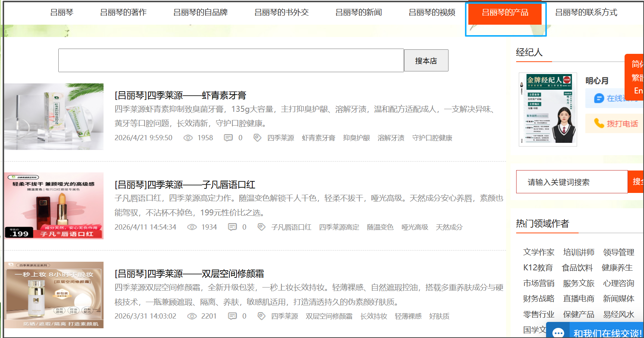Click the tag icon on 双层空间修颜霜 row
644x338 pixels.
[x=261, y=316]
